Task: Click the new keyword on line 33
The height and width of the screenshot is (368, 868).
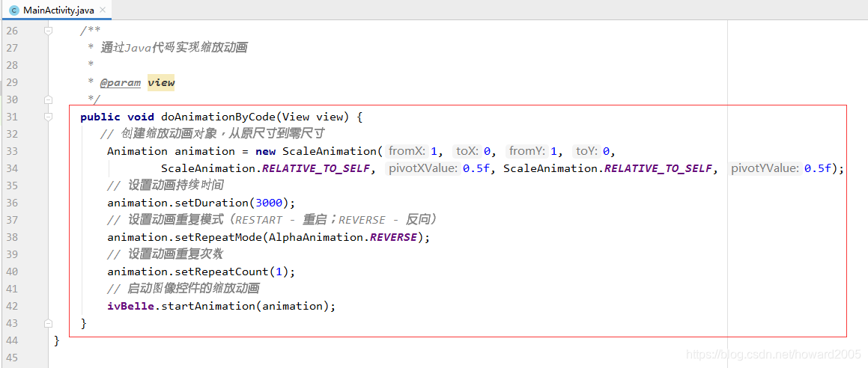Action: tap(265, 151)
